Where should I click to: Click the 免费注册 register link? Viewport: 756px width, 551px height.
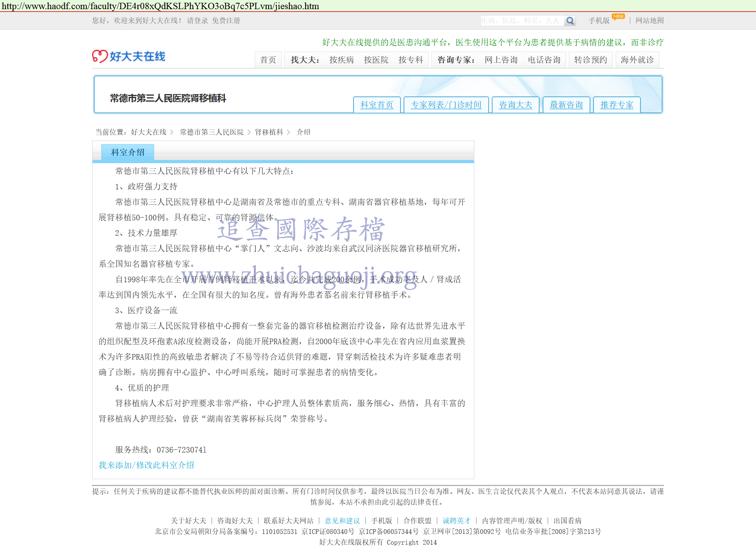[226, 21]
